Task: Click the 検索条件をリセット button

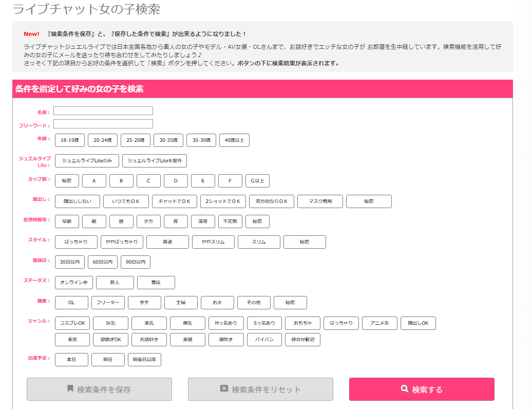Action: click(x=260, y=389)
